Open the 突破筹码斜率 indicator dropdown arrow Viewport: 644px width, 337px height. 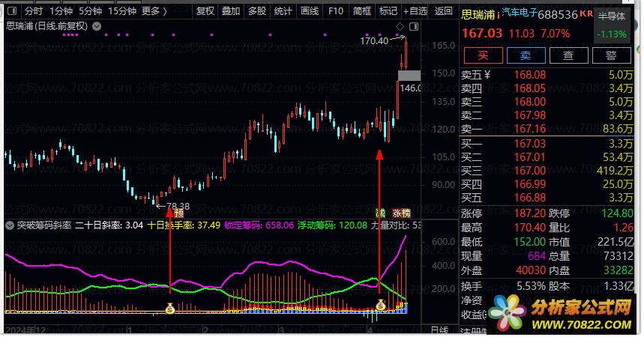10,225
